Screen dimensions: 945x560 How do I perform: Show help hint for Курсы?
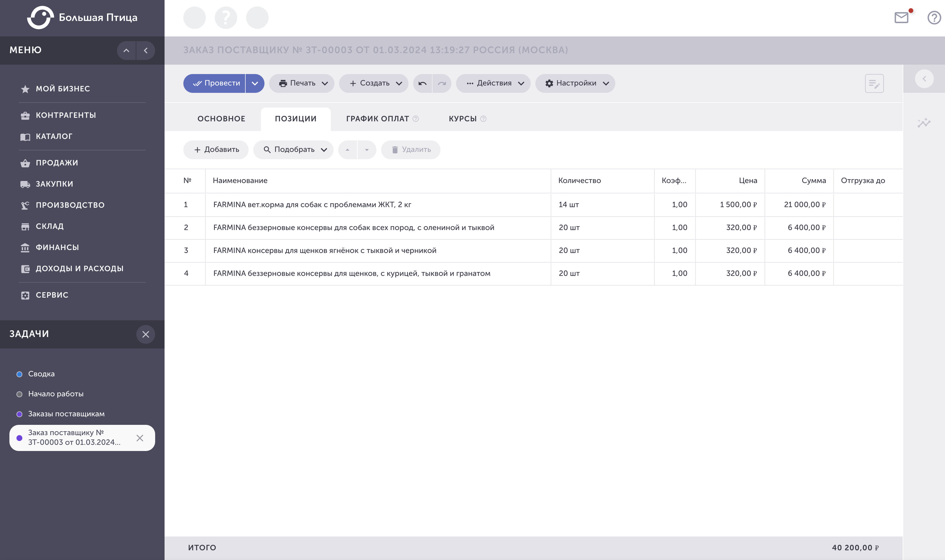[483, 119]
